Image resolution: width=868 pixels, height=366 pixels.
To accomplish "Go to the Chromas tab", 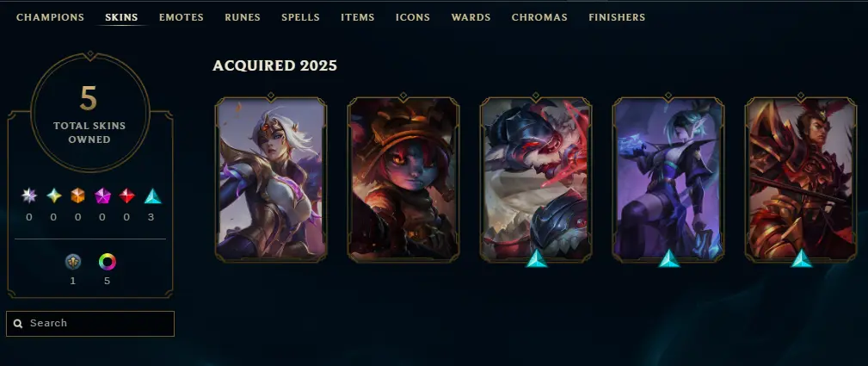I will point(539,17).
